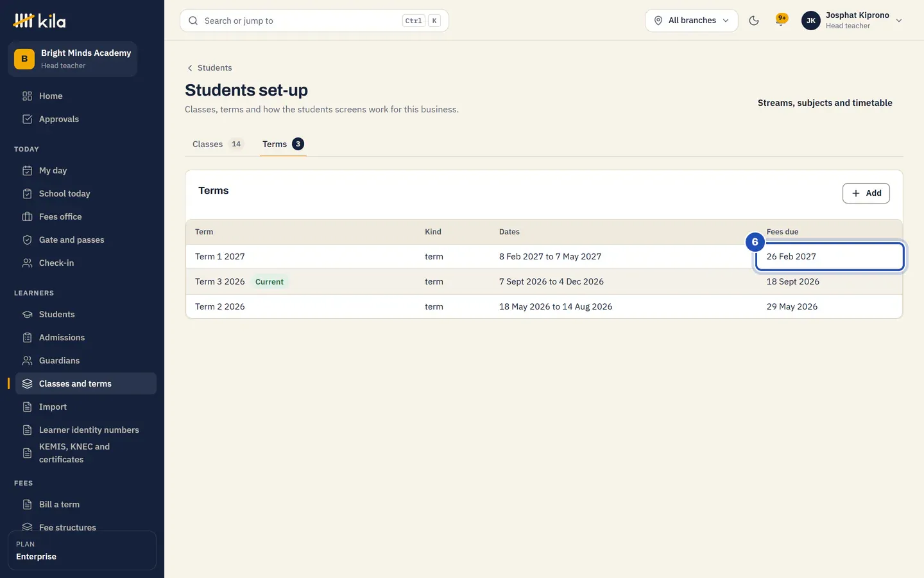Click the School today clipboard icon
This screenshot has width=924, height=578.
pos(27,193)
